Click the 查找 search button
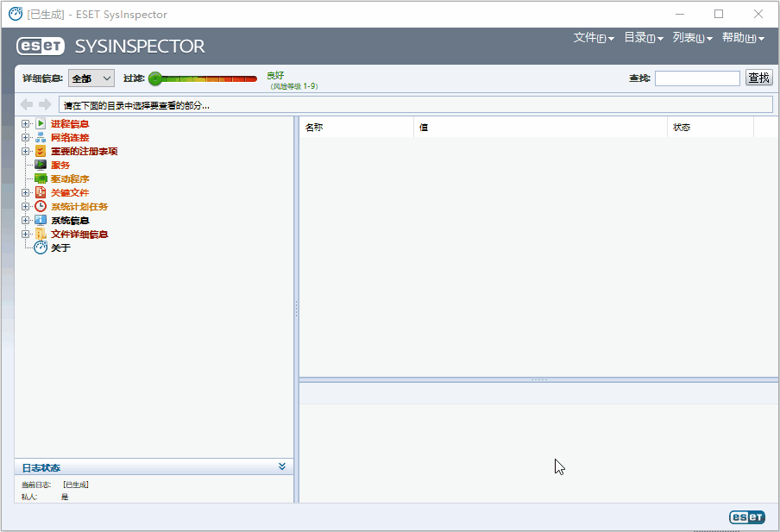 click(x=758, y=78)
